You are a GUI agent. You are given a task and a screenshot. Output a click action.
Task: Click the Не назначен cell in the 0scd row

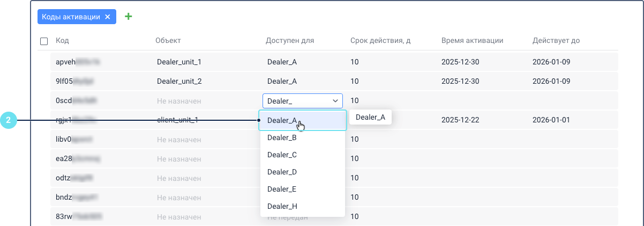pos(179,100)
